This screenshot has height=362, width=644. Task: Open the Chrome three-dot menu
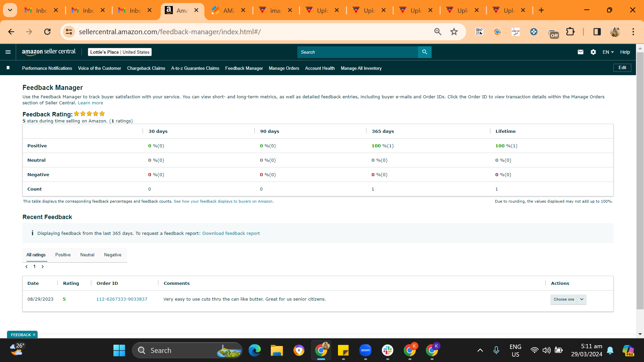click(x=633, y=32)
